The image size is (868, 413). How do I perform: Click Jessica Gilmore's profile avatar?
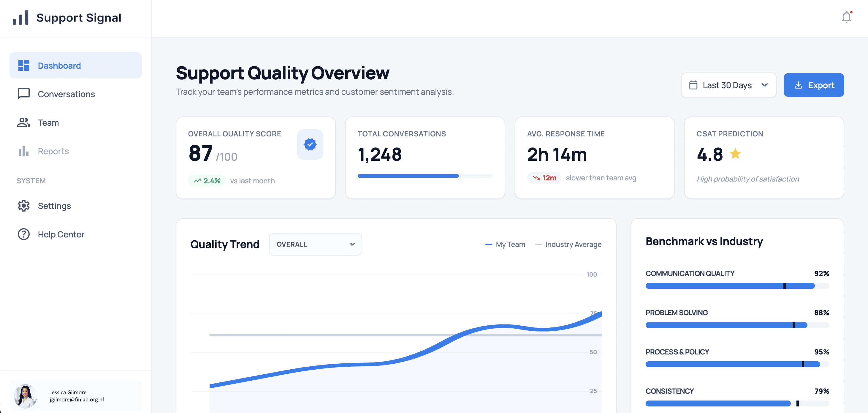(x=26, y=396)
